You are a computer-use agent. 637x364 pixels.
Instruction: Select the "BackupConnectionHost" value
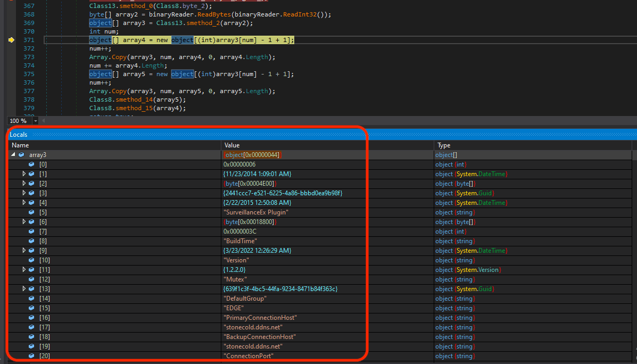pos(259,337)
